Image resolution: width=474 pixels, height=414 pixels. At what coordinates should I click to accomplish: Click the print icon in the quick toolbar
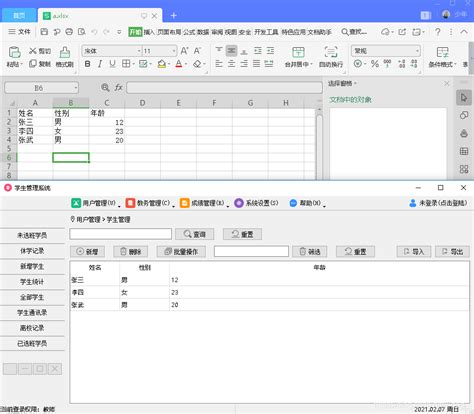pyautogui.click(x=69, y=32)
